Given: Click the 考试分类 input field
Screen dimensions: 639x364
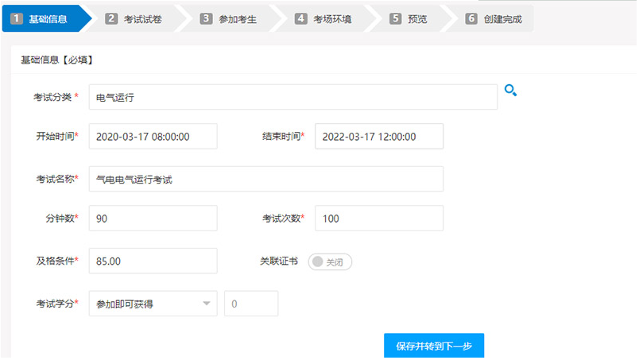Looking at the screenshot, I should pyautogui.click(x=292, y=97).
